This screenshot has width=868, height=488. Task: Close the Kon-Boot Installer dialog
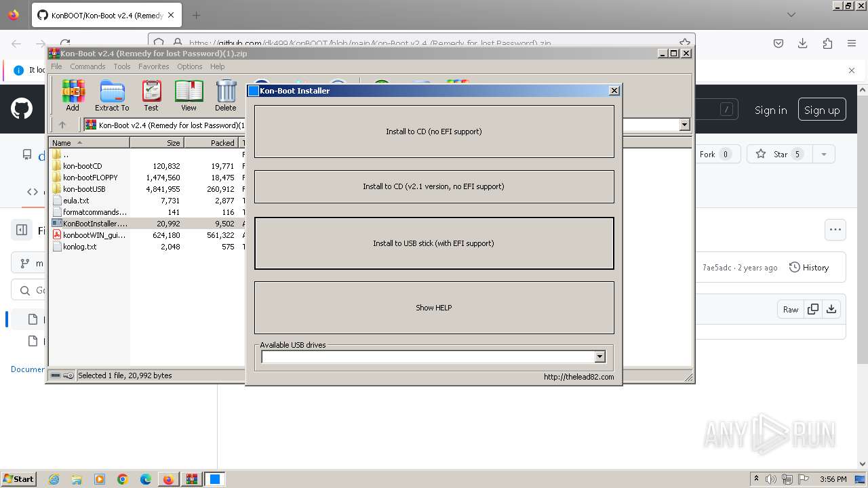[614, 90]
